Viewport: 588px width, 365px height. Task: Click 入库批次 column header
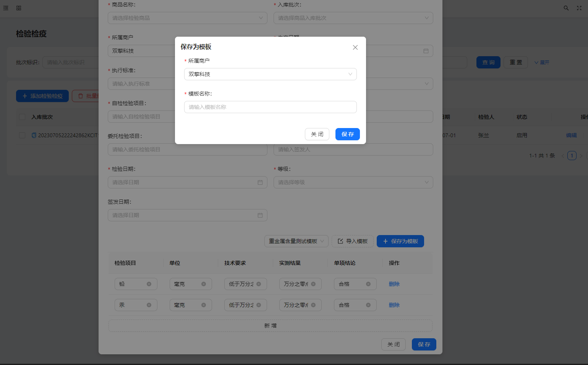[42, 117]
